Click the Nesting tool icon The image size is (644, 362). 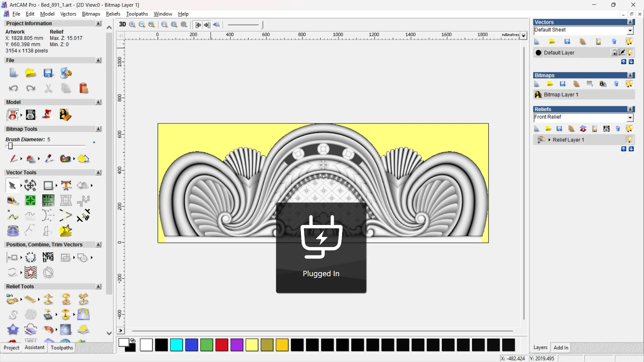48,257
